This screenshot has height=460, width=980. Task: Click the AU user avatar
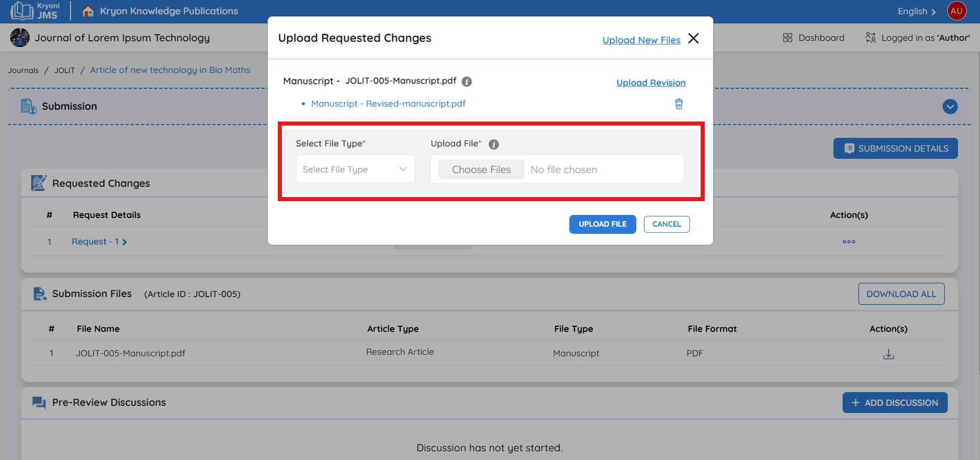(956, 11)
